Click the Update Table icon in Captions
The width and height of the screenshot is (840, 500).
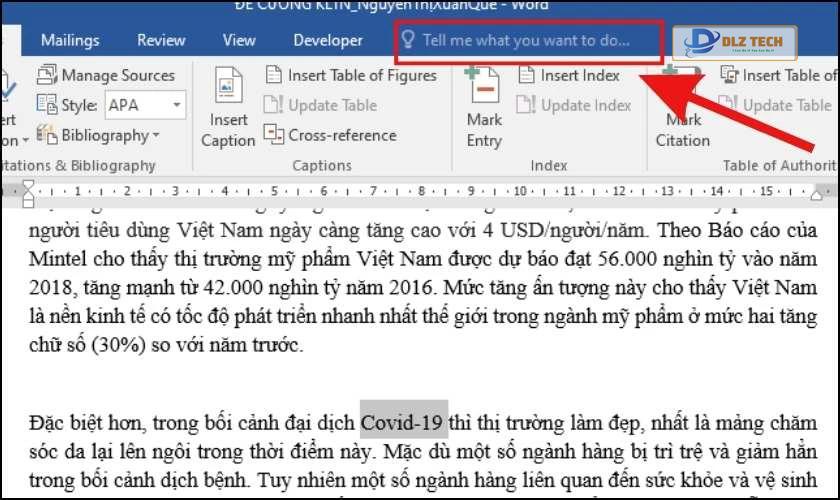pos(273,105)
